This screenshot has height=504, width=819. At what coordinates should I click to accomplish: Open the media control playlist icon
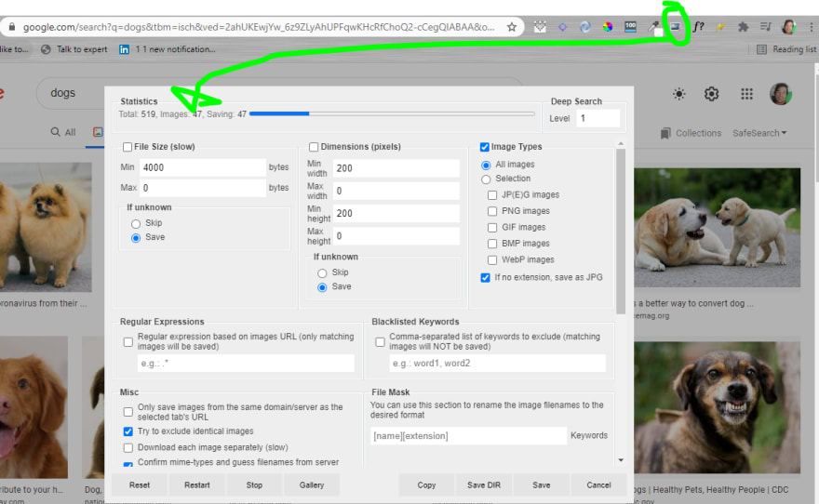click(x=766, y=27)
